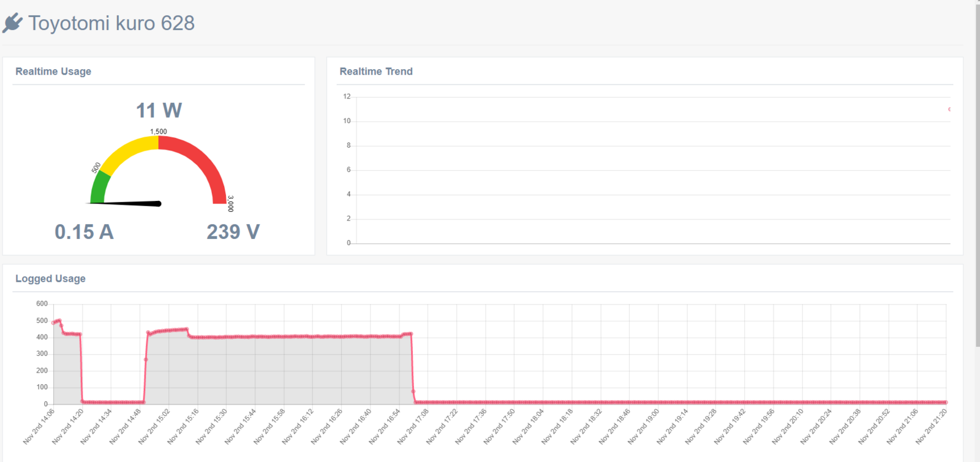Click the 300 label on the Logged Usage axis
Screen dimensions: 980x462
pos(42,354)
